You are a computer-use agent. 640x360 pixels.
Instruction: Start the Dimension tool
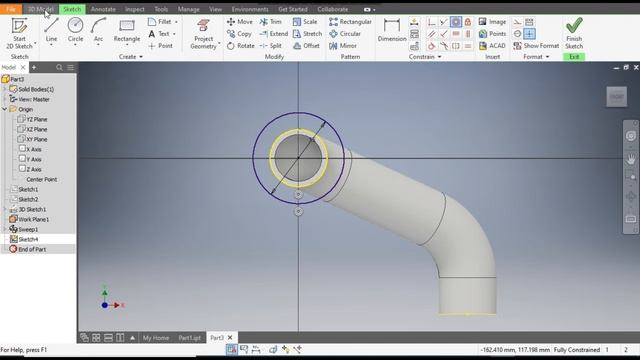tap(392, 31)
